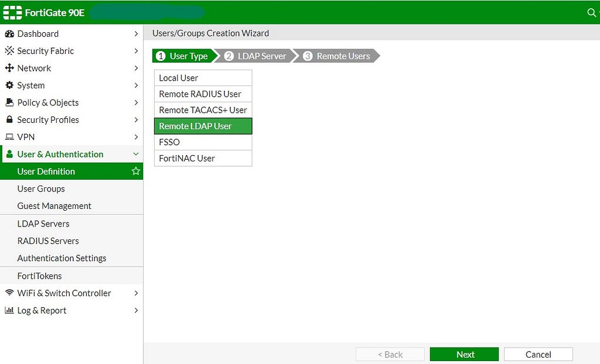The image size is (600, 364).
Task: Choose Remote TACACS+ User type
Action: click(x=203, y=110)
